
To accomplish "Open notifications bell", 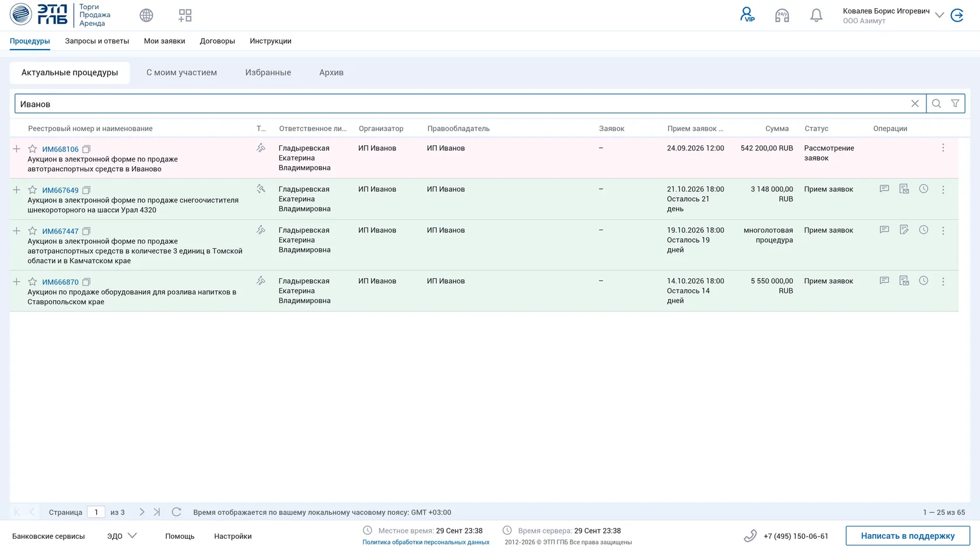I will tap(817, 16).
